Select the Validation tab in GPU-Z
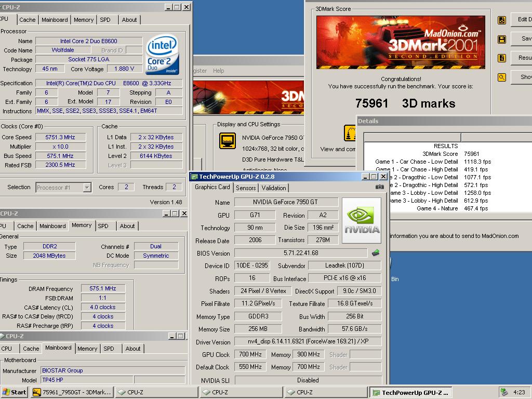The height and width of the screenshot is (399, 532). coord(273,188)
